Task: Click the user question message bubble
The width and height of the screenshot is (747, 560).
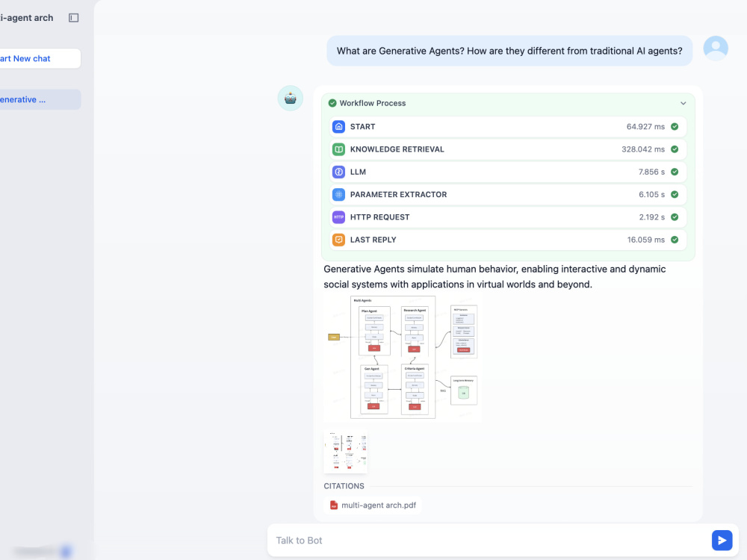Action: coord(509,51)
